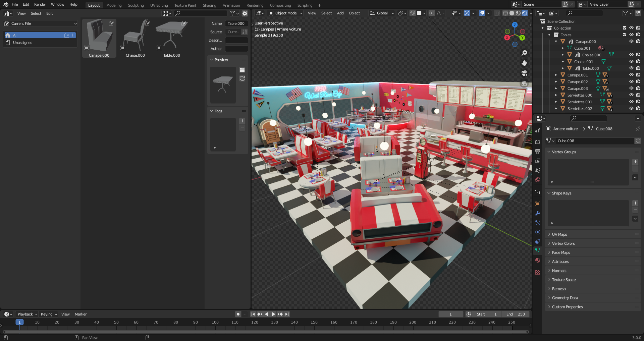Open the Render menu
The width and height of the screenshot is (644, 341).
[x=40, y=4]
